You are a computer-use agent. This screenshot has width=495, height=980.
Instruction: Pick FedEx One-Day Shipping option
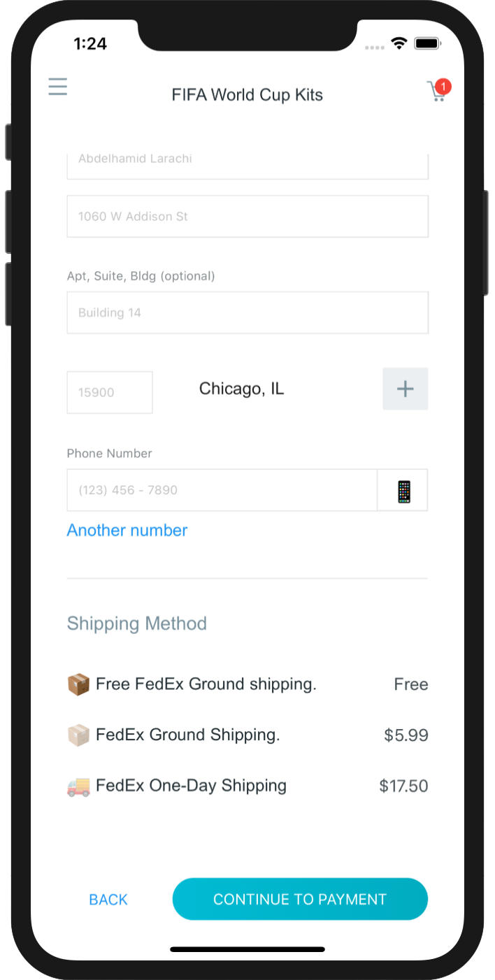pos(247,786)
